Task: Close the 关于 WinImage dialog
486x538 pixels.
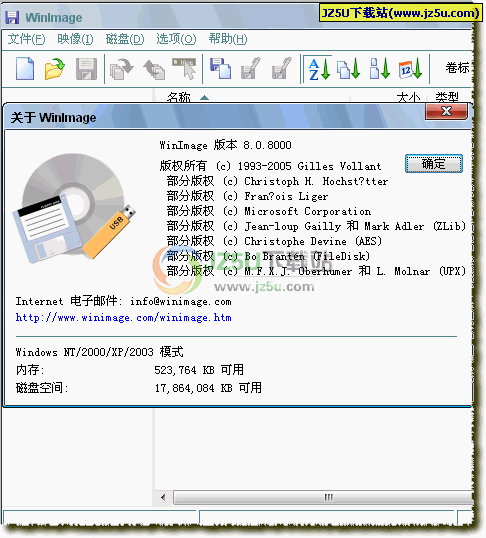Action: [446, 111]
